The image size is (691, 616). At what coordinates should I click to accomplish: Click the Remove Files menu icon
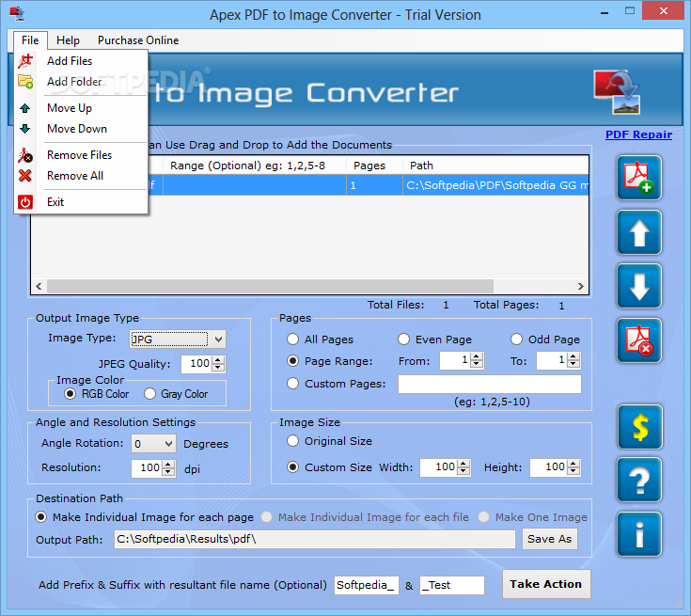25,155
